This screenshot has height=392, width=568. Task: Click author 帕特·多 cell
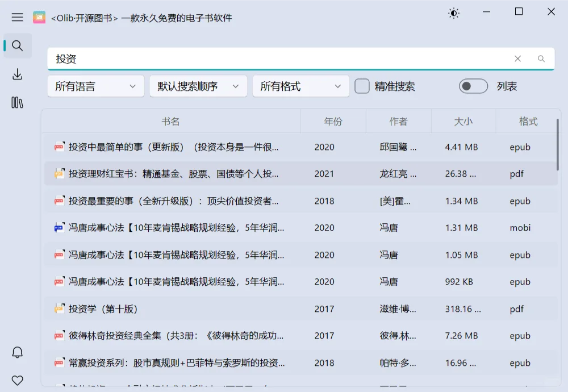click(398, 362)
